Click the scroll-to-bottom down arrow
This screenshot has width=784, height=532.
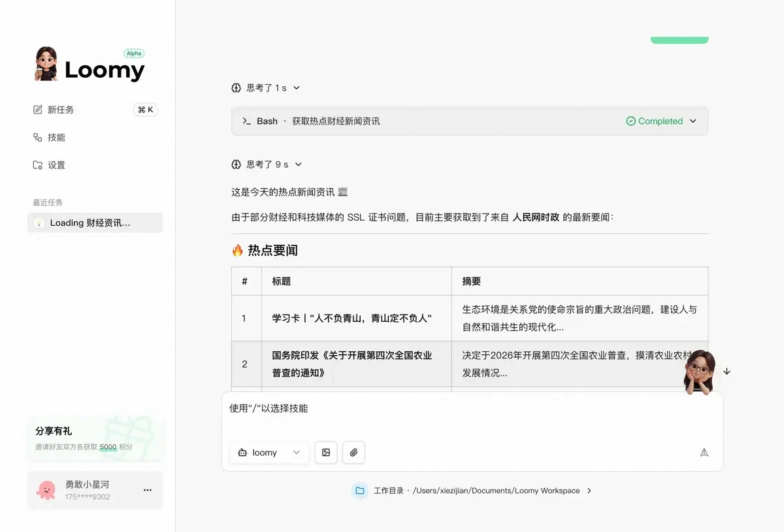727,371
